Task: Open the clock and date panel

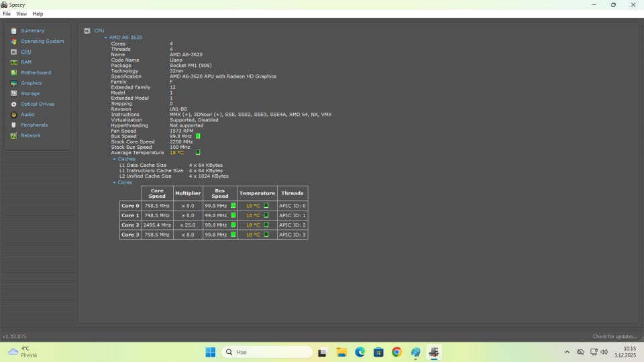Action: 625,352
